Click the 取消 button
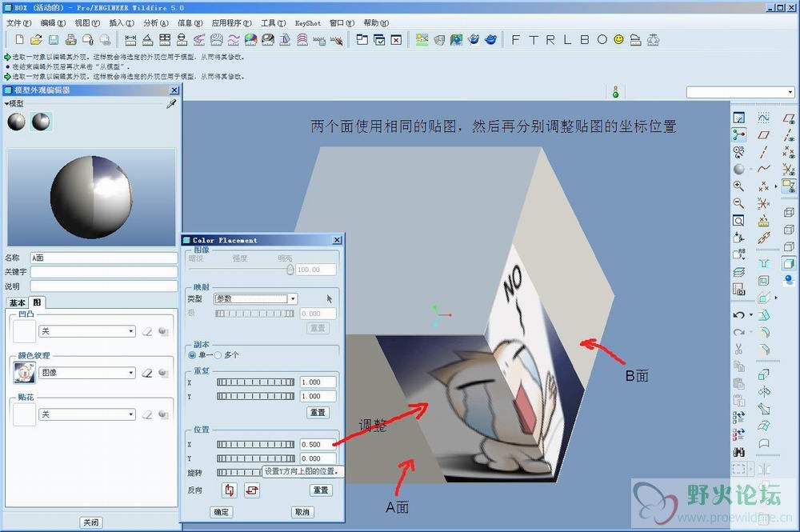This screenshot has width=800, height=532. click(302, 512)
